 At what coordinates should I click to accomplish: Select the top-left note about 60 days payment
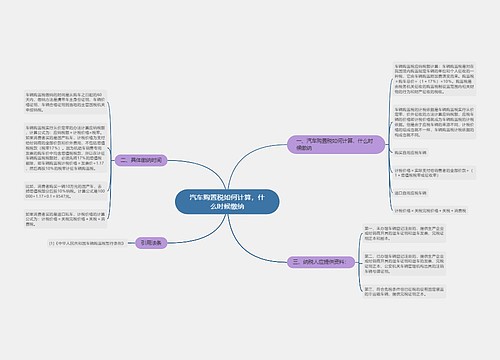65,102
